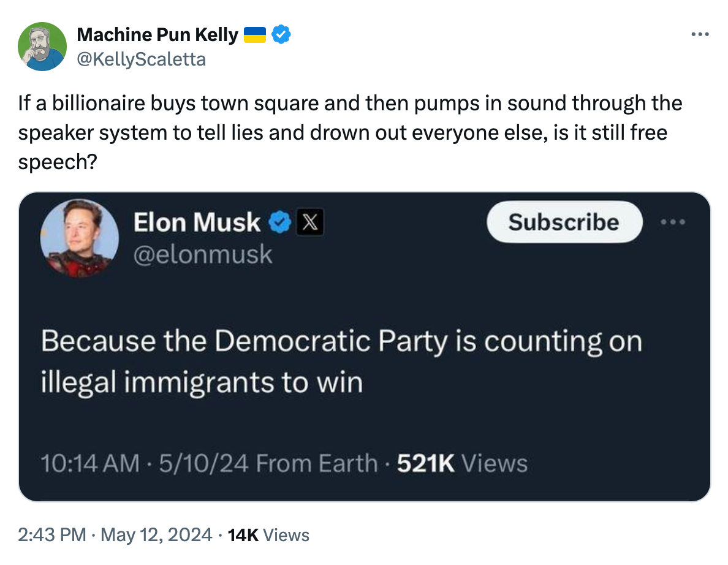Screen dimensions: 728x565
Task: Click the Elon Musk display name
Action: 197,222
